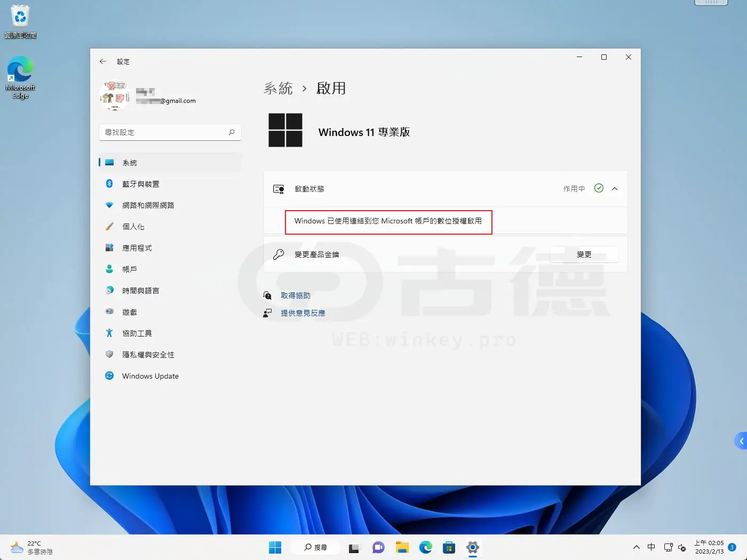Click the blue side arrow tab on desktop edge
The height and width of the screenshot is (560, 747).
point(741,441)
